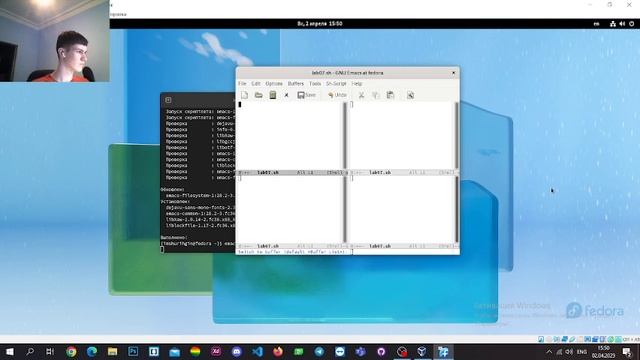Open VirtualBox cube icon in the taskbar
The height and width of the screenshot is (360, 640).
coord(422,351)
